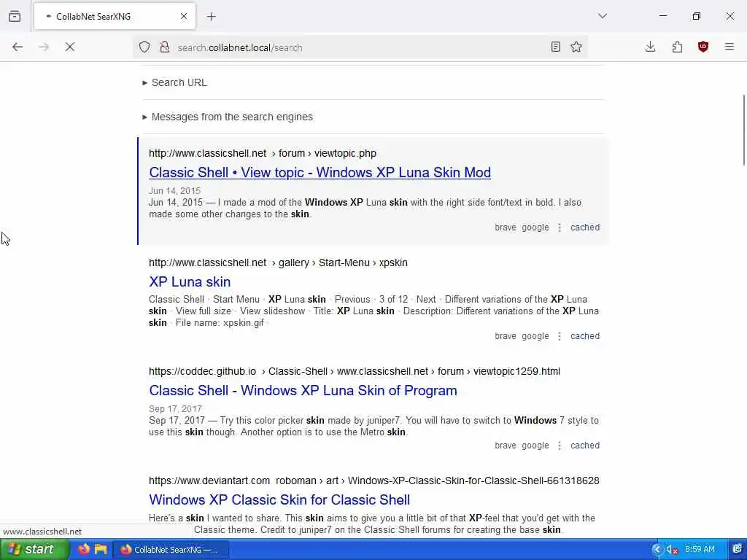Click google engine label on Luna Skin Mod result
The width and height of the screenshot is (747, 560).
535,227
